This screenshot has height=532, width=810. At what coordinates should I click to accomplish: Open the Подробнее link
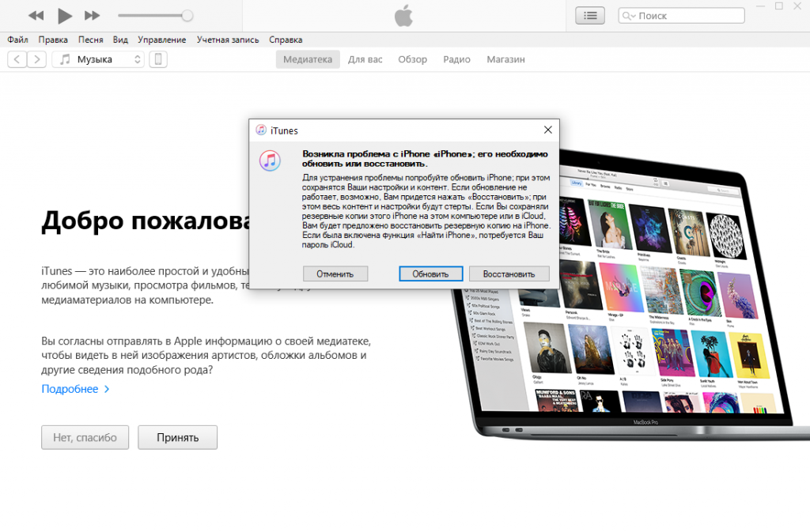coord(70,389)
